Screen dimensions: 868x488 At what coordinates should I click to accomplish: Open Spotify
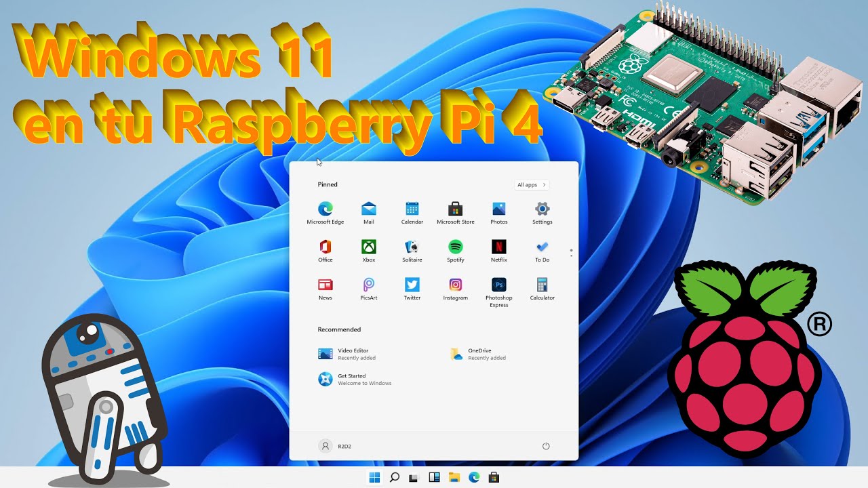point(456,251)
